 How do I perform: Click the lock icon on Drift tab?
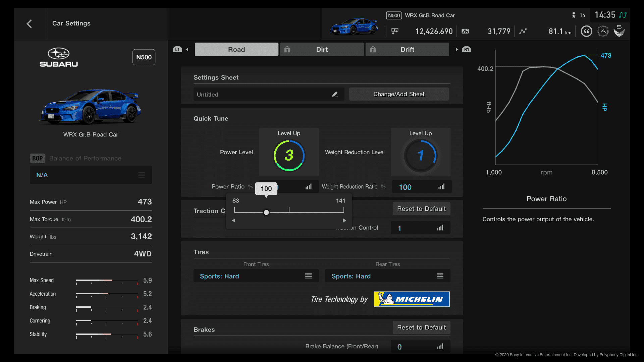click(x=373, y=49)
